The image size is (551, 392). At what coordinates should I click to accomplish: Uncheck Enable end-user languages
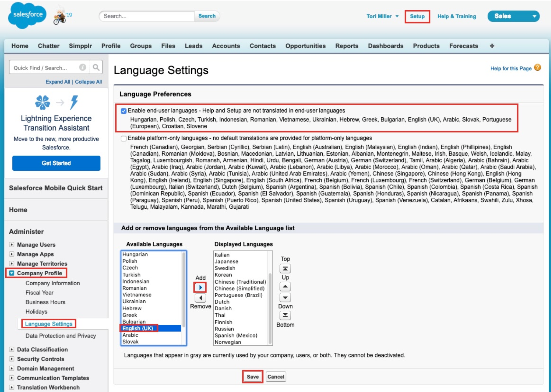pyautogui.click(x=123, y=111)
